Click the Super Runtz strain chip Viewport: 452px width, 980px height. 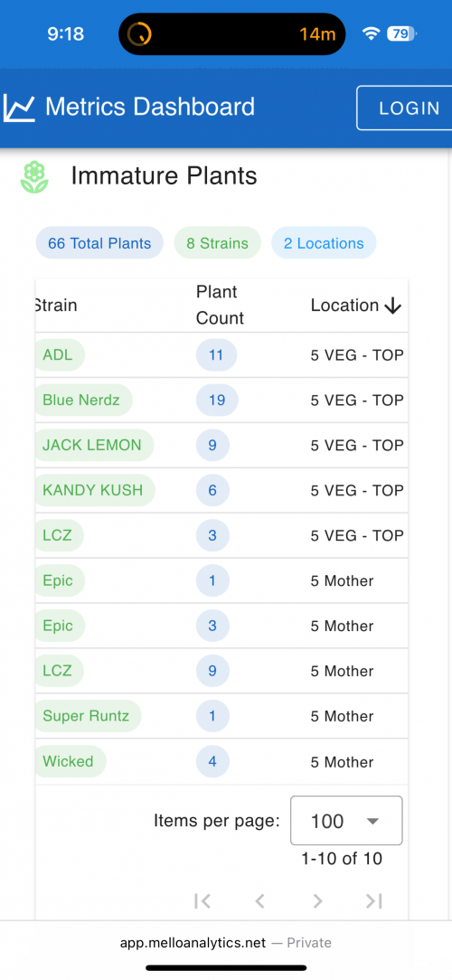click(87, 716)
